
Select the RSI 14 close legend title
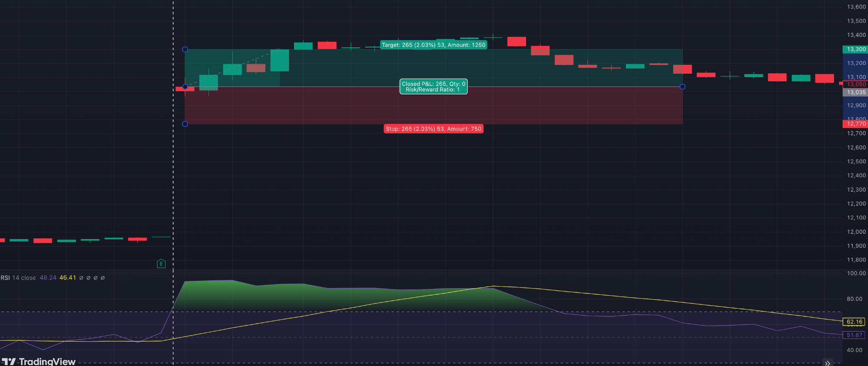[x=18, y=278]
